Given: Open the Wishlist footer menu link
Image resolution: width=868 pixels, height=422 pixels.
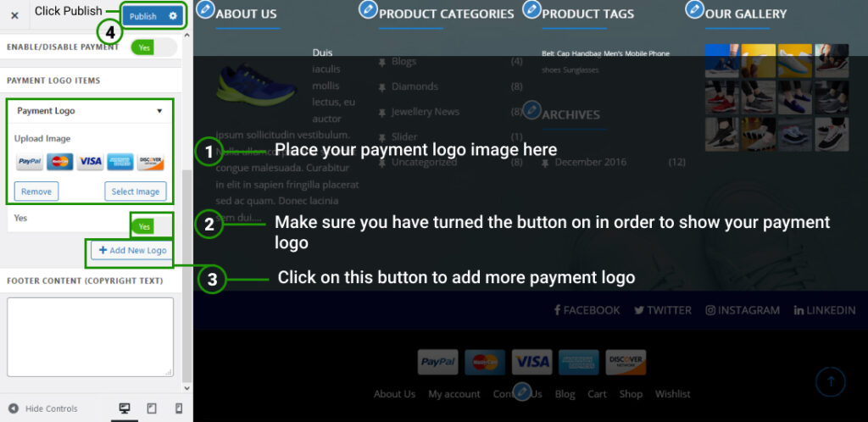Looking at the screenshot, I should (672, 394).
